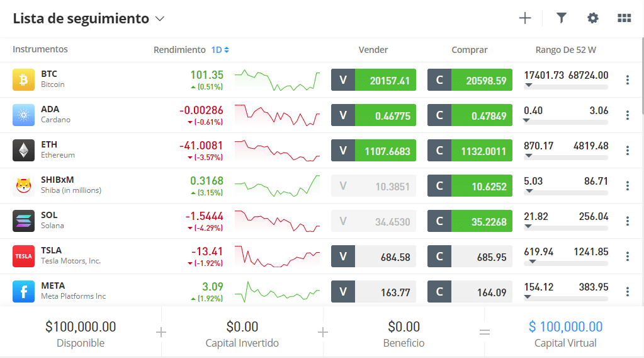
Task: Click the $0.00 Beneficio value
Action: [404, 326]
